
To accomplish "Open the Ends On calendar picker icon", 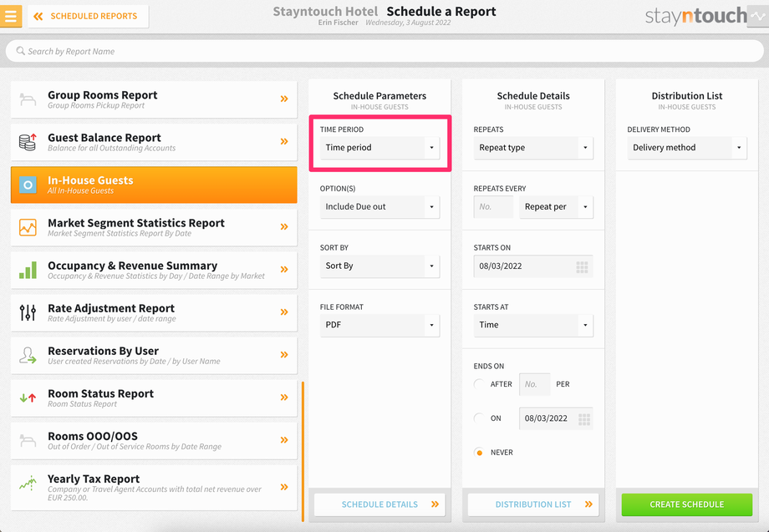I will coord(584,419).
